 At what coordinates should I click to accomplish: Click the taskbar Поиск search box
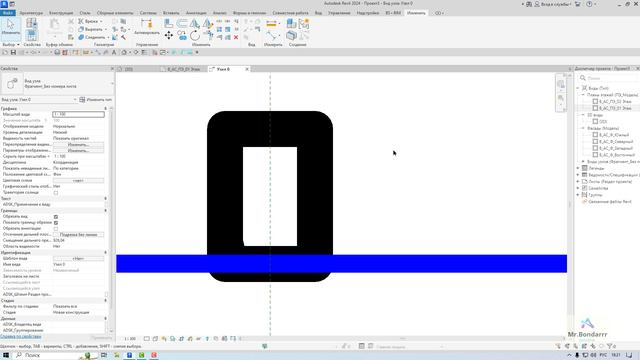tap(55, 356)
